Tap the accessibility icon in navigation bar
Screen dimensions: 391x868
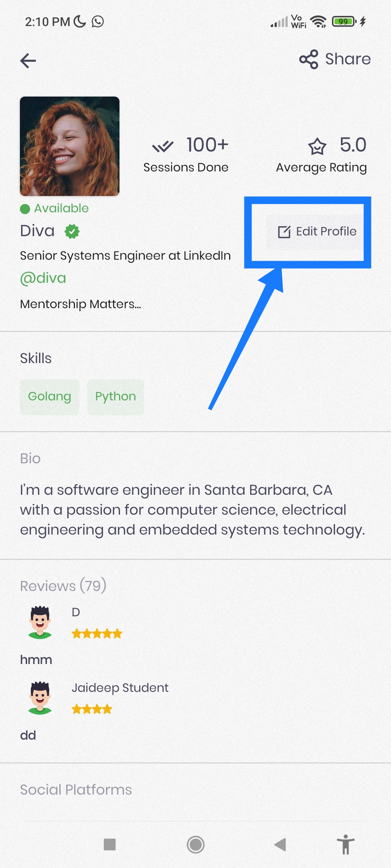point(346,845)
